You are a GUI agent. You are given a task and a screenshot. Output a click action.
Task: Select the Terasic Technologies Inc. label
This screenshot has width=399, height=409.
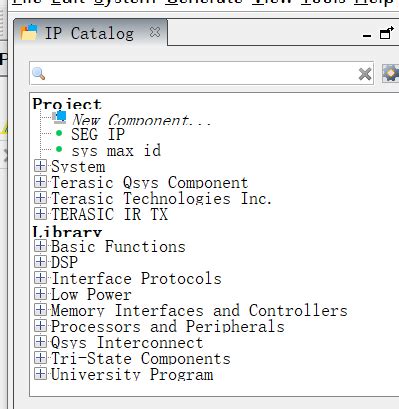point(161,199)
